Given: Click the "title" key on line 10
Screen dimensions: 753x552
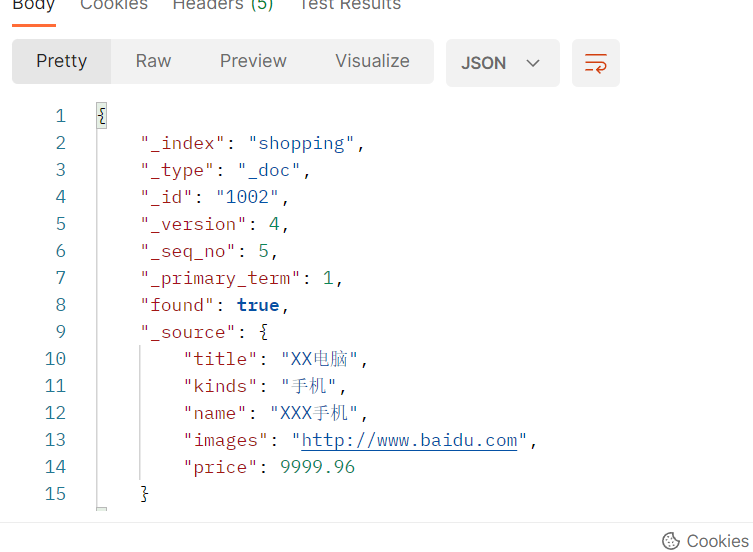Looking at the screenshot, I should (220, 359).
